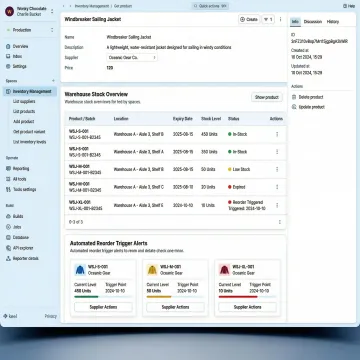This screenshot has width=360, height=360.
Task: Select the Inventory Management space icon
Action: tap(8, 91)
